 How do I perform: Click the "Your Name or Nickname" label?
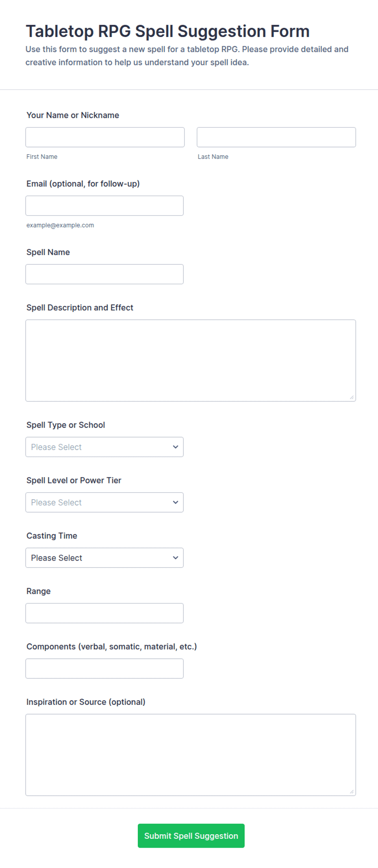73,115
